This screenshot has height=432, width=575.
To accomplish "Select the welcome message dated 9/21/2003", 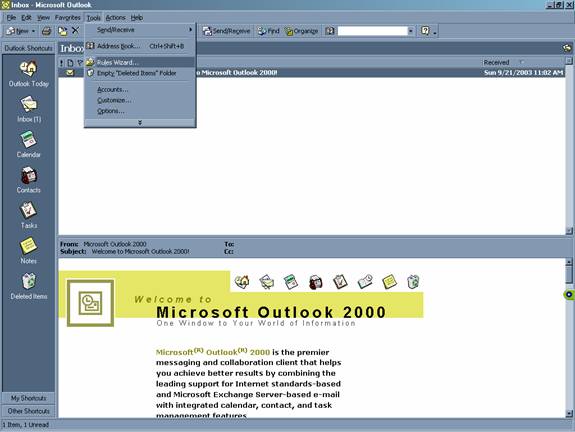I will coord(312,73).
